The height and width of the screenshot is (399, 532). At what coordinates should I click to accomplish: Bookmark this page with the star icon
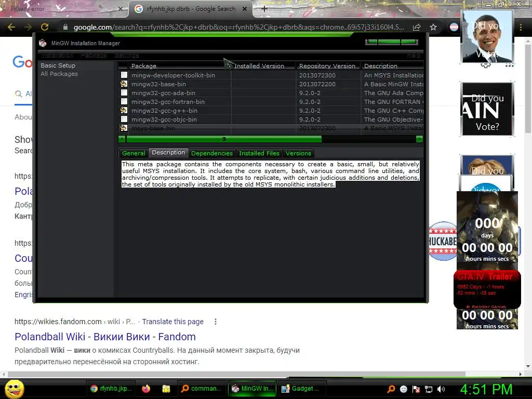click(x=433, y=27)
